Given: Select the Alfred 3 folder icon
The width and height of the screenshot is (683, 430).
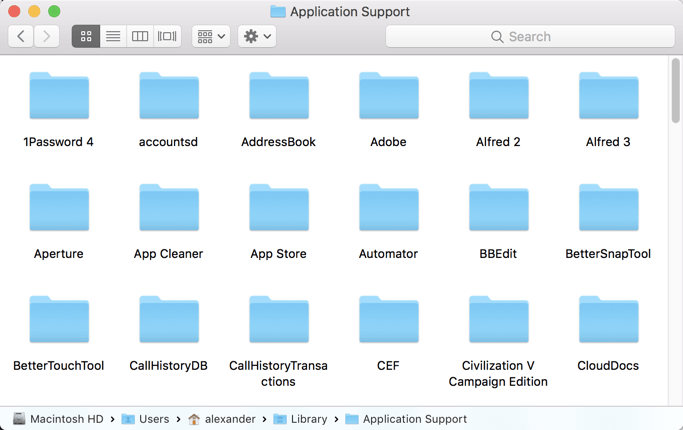Looking at the screenshot, I should tap(609, 95).
